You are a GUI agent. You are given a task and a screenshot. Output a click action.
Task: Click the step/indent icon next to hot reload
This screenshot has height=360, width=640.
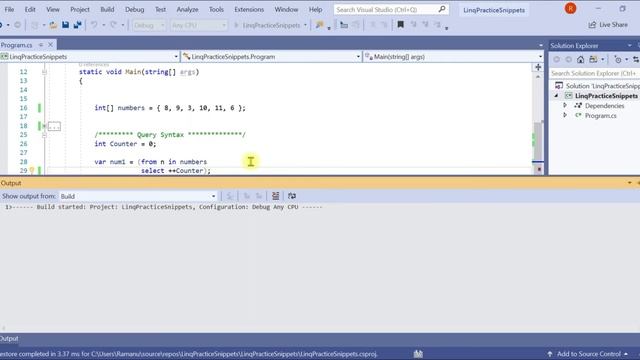pos(344,25)
